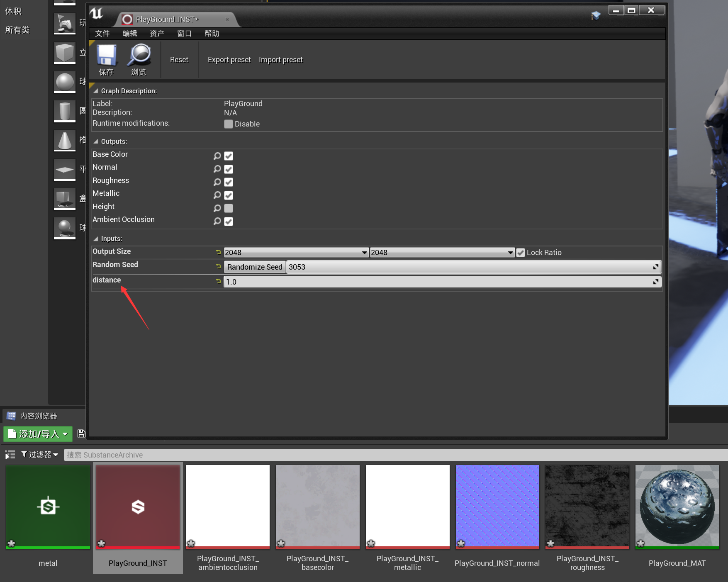The image size is (728, 582).
Task: Click the reset arrow beside Random Seed
Action: [218, 266]
